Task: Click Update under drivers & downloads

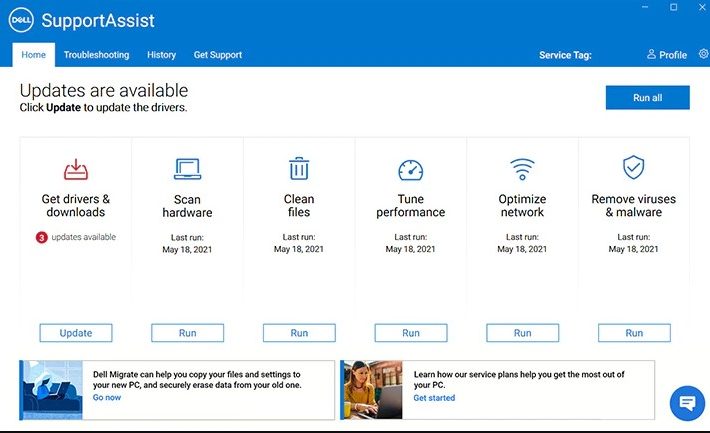Action: [x=76, y=333]
